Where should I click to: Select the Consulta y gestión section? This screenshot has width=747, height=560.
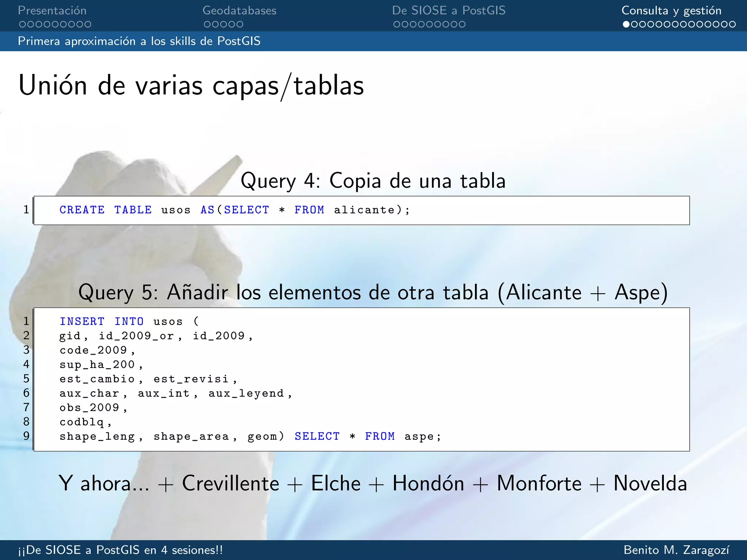click(x=671, y=11)
